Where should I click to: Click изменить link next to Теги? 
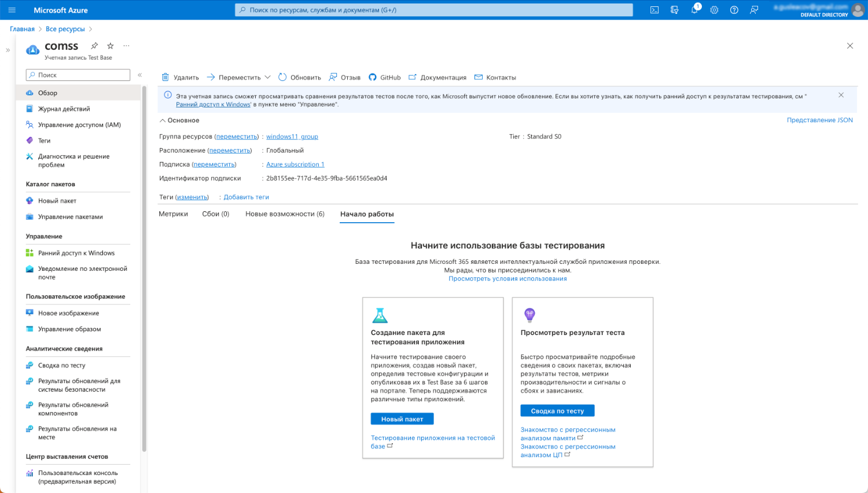[192, 197]
